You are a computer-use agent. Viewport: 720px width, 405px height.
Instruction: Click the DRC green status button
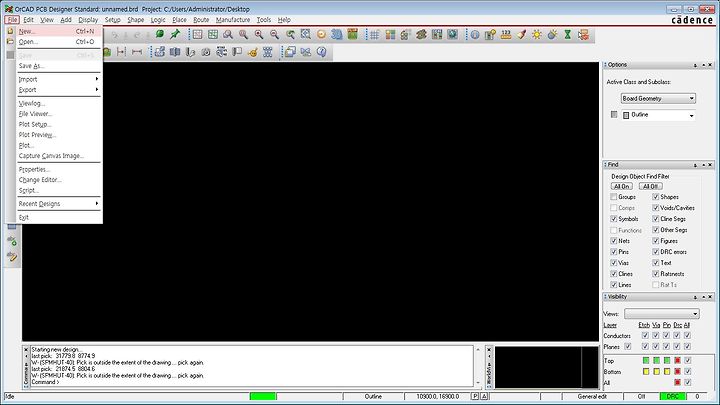click(x=673, y=396)
